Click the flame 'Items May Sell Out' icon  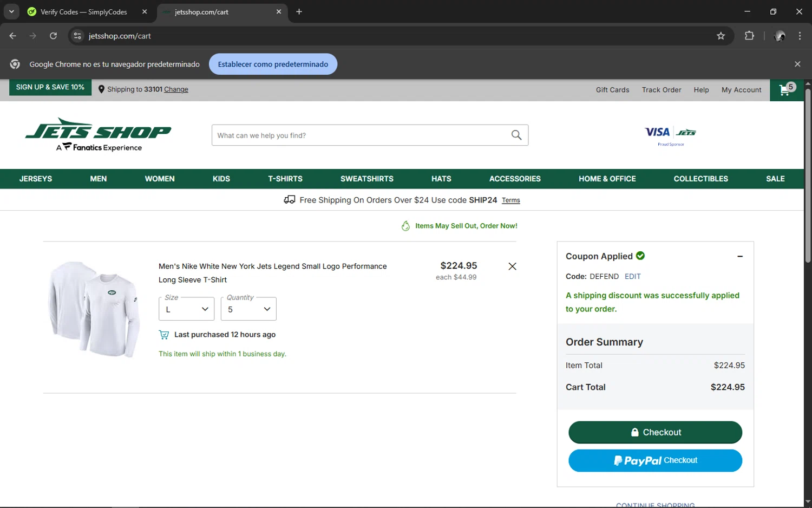point(405,226)
